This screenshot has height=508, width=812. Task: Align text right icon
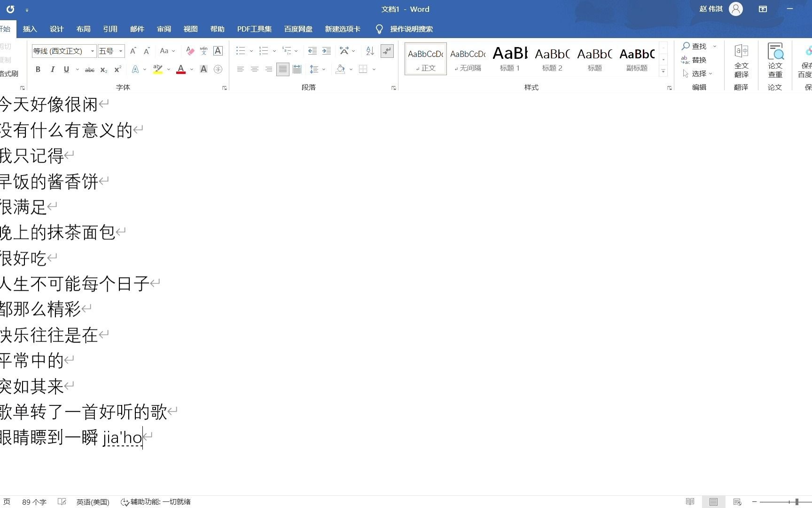coord(268,70)
